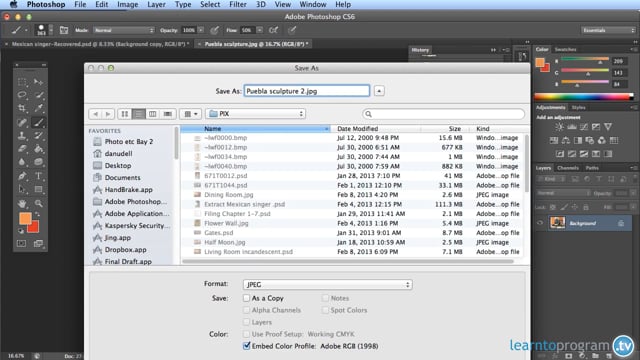The image size is (640, 360).
Task: Toggle the Alpha Channels checkbox
Action: [x=246, y=310]
